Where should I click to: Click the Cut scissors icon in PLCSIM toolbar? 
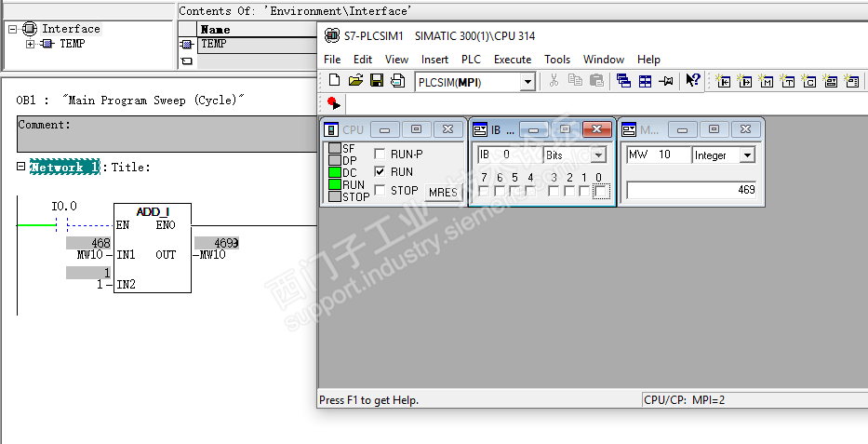pos(554,81)
